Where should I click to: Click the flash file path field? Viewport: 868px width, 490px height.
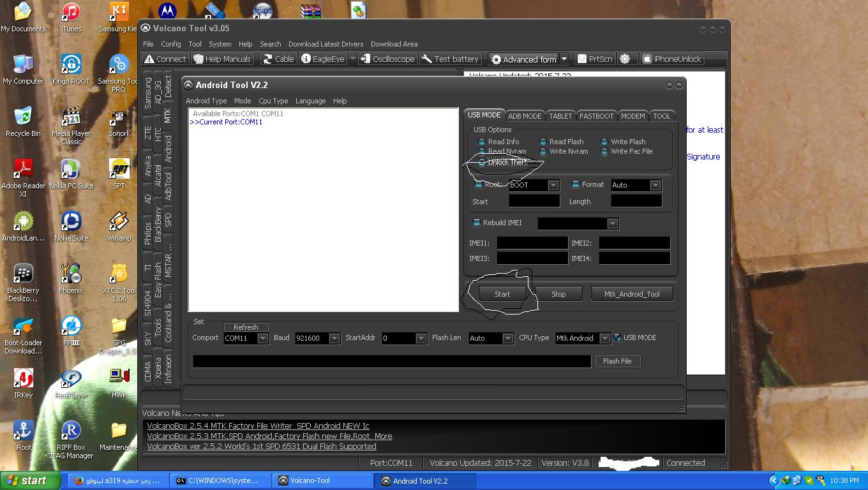392,361
